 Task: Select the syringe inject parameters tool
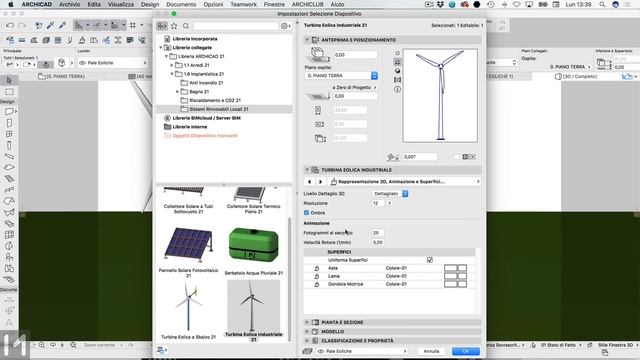[x=62, y=25]
